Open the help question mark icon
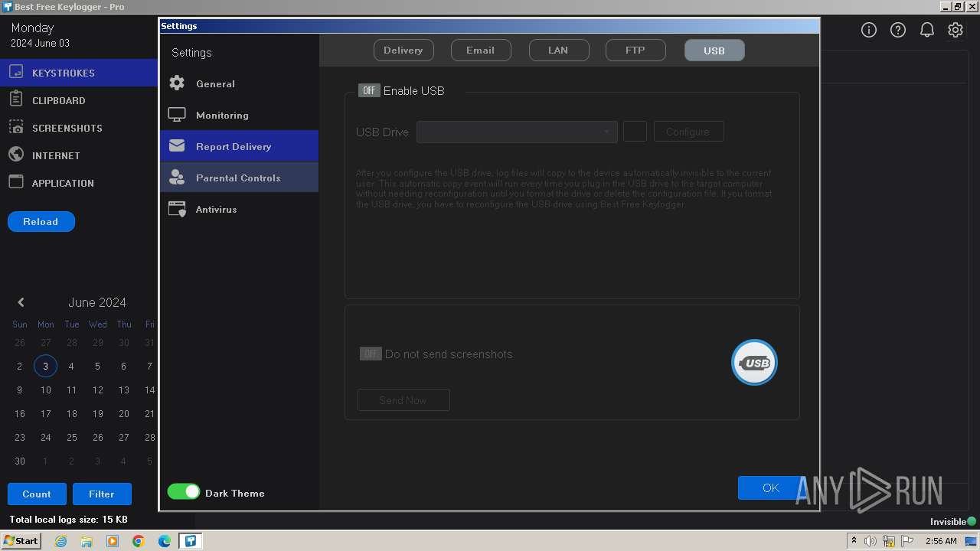Screen dimensions: 980x551 [x=898, y=30]
